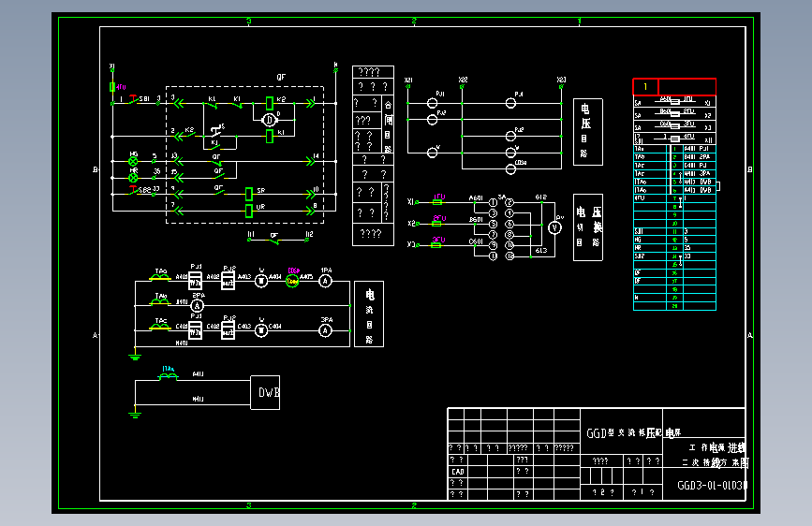Click the 电流回路 label box

(369, 314)
